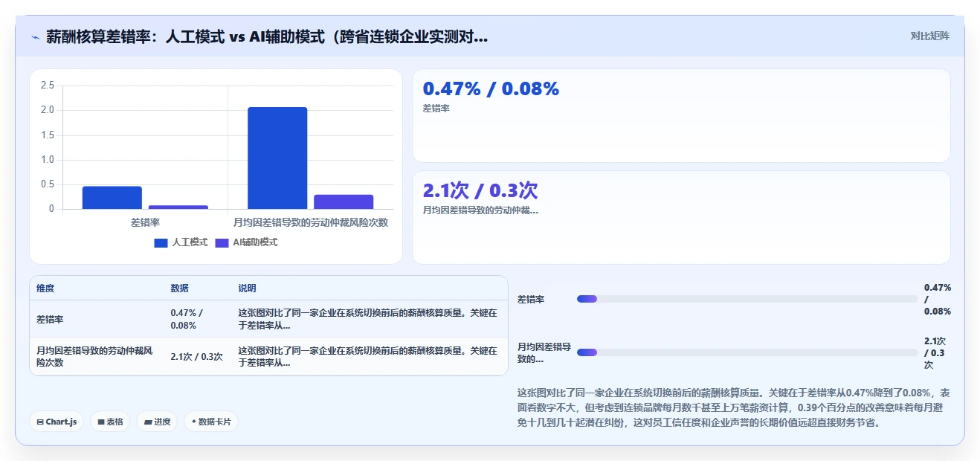Click the 数据 column header
980x461 pixels.
pyautogui.click(x=179, y=288)
